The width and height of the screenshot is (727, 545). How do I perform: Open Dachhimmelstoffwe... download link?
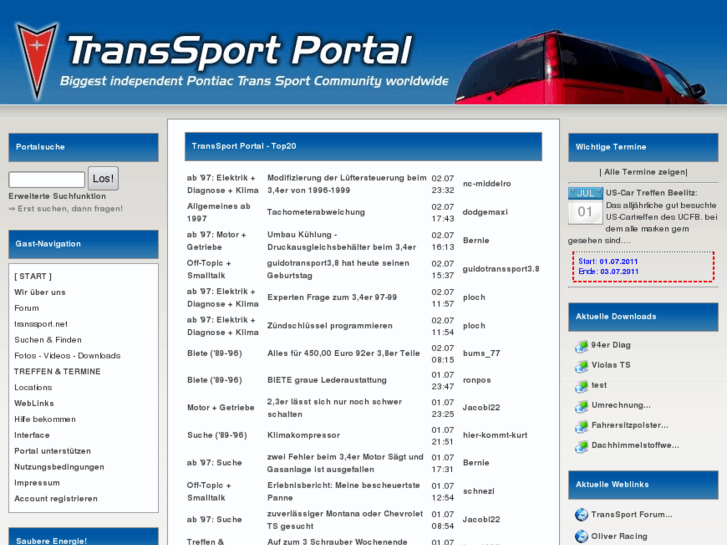pyautogui.click(x=635, y=445)
